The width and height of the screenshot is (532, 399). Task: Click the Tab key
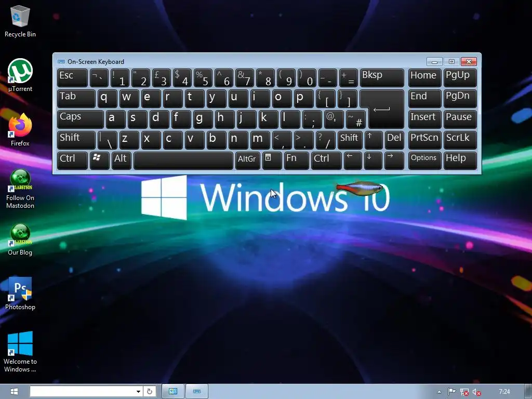pos(76,99)
